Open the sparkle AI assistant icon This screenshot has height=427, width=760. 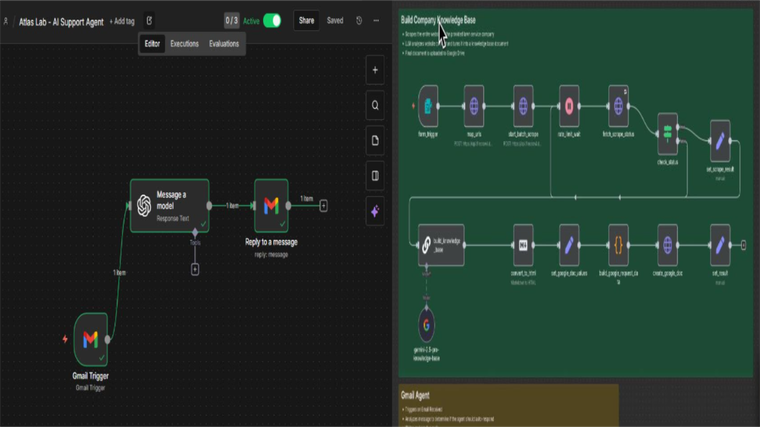375,211
